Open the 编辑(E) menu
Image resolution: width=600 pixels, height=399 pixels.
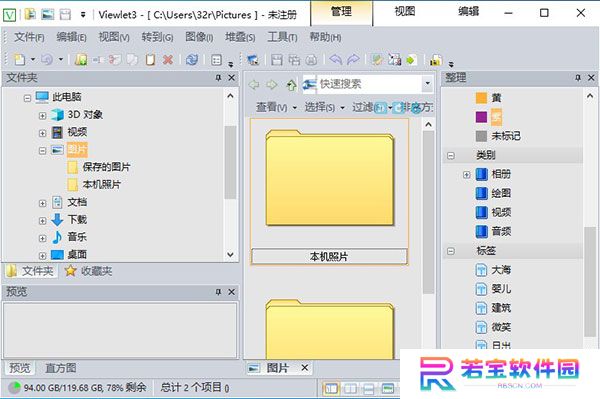point(71,37)
